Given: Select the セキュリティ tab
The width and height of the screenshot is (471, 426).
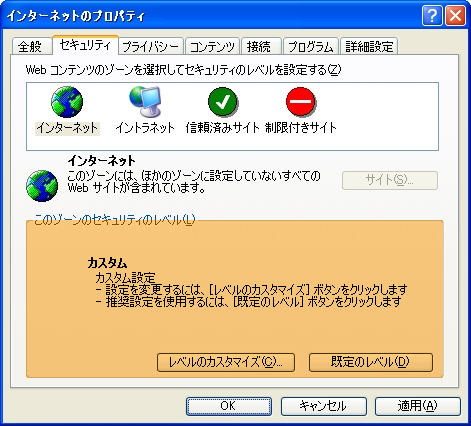Looking at the screenshot, I should pos(86,45).
